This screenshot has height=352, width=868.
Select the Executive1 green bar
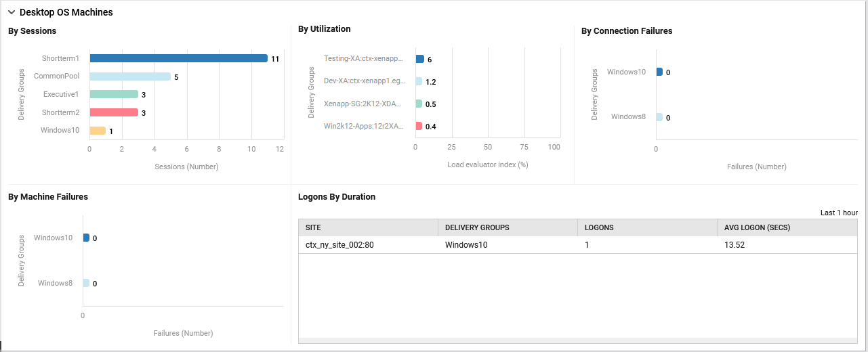point(113,94)
